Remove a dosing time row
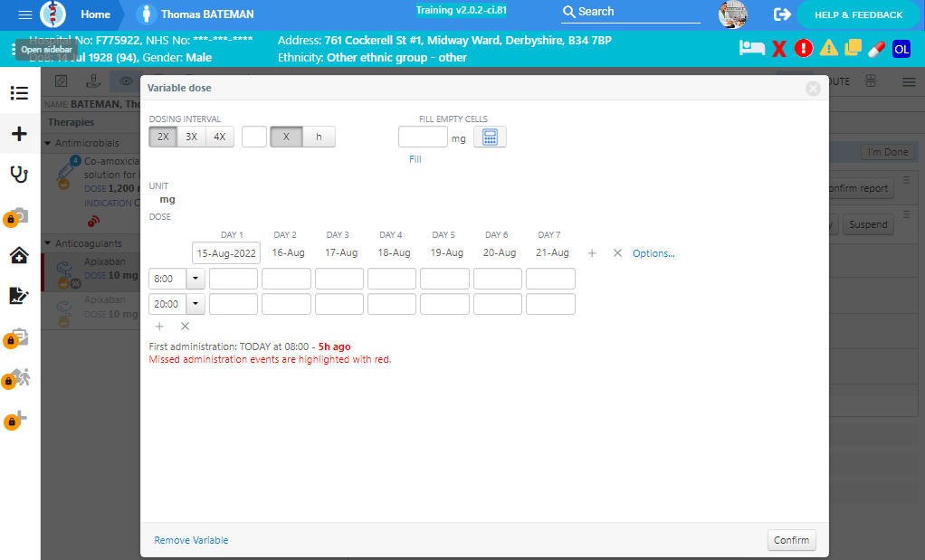Image resolution: width=925 pixels, height=560 pixels. 185,326
